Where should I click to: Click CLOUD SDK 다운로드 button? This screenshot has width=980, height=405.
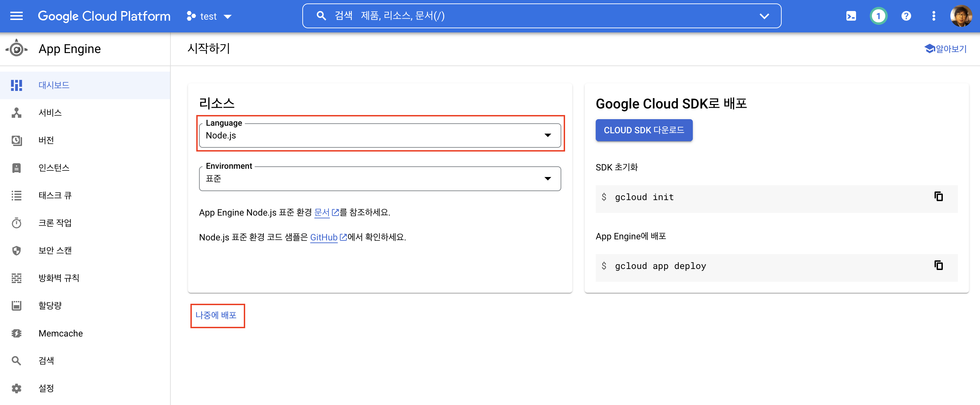(x=644, y=130)
